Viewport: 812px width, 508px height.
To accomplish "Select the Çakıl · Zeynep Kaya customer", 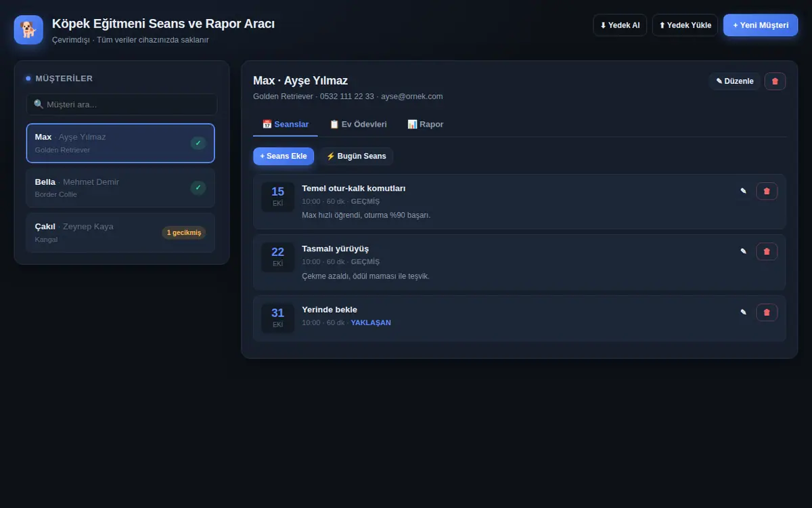I will pyautogui.click(x=120, y=232).
